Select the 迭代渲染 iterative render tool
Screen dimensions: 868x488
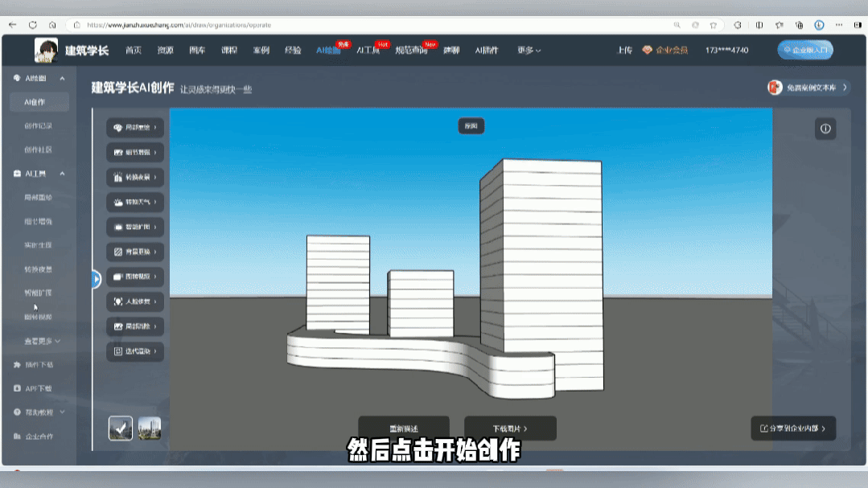click(134, 351)
